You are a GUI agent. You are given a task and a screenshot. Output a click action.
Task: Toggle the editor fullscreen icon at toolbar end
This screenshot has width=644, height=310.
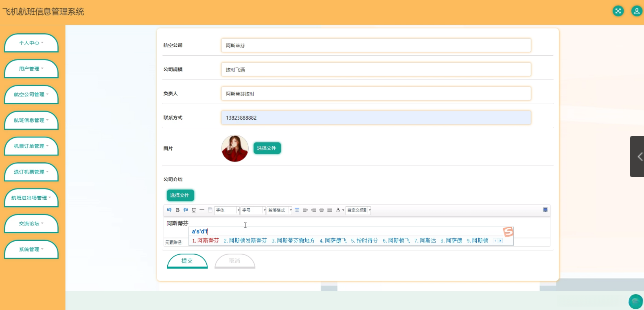545,210
